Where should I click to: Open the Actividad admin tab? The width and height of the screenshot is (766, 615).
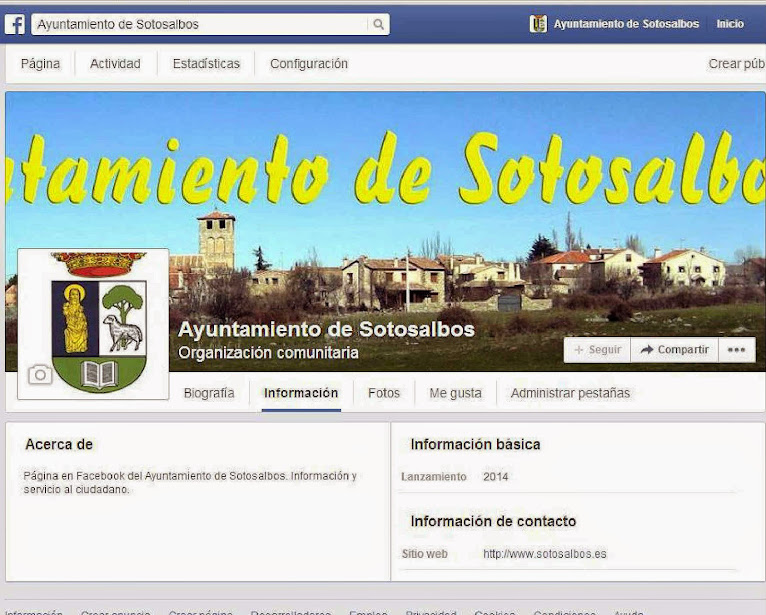(115, 64)
